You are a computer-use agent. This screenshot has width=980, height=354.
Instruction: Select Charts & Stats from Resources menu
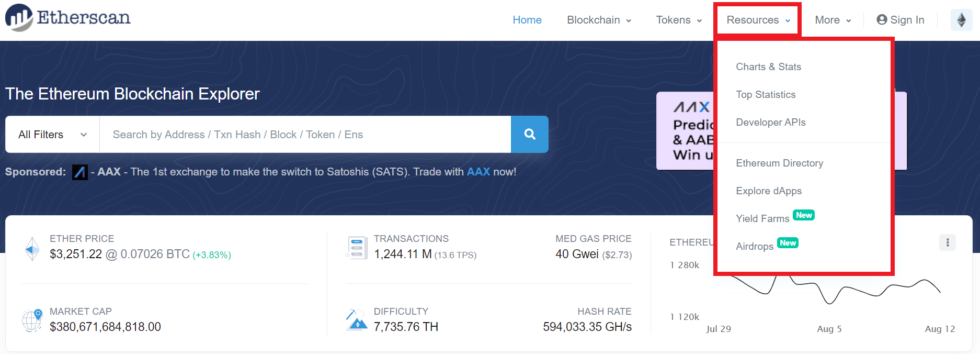click(768, 67)
